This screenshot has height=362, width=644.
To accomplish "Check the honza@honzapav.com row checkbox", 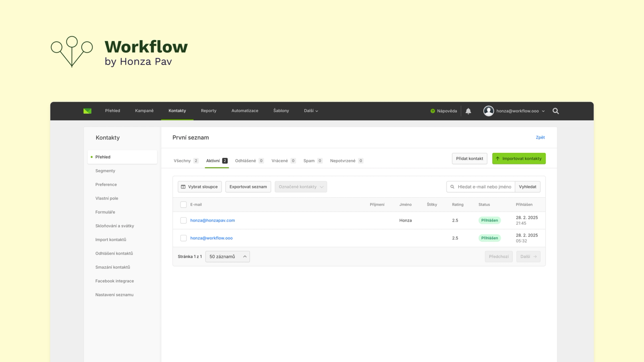I will coord(183,220).
